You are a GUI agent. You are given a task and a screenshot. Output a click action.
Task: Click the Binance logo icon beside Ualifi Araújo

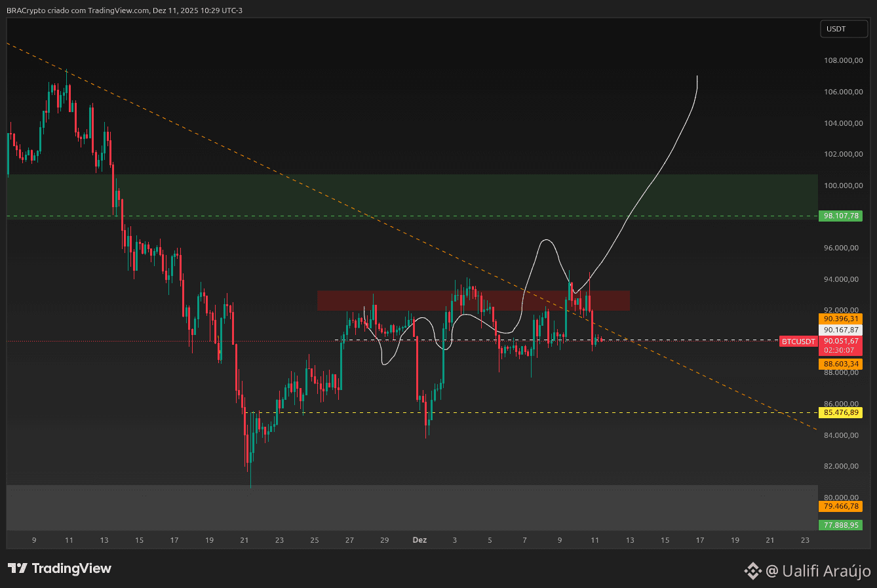tap(752, 571)
